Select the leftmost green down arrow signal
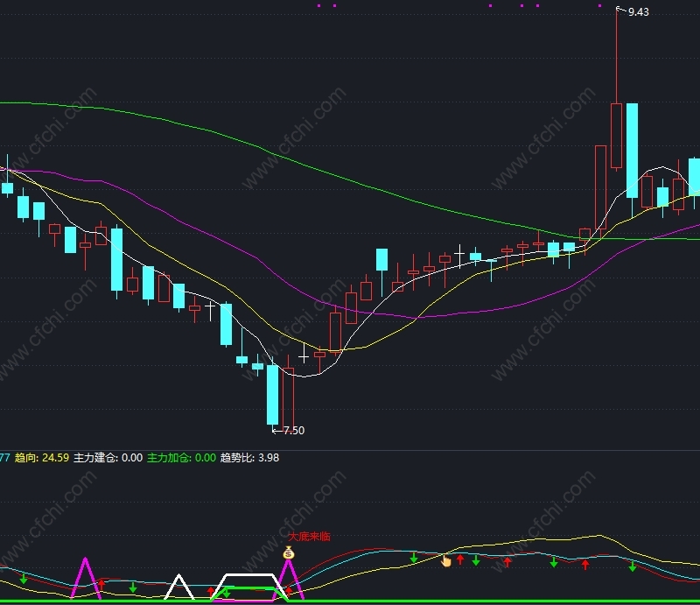Screen dimensions: 700x605 coord(24,579)
